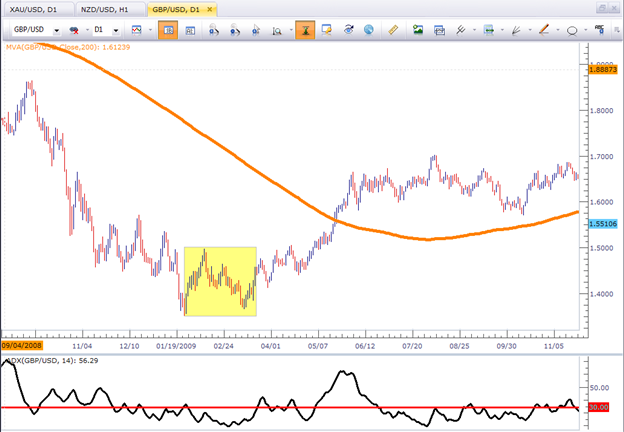Expand the pencil line tool dropdown arrow

coord(558,30)
